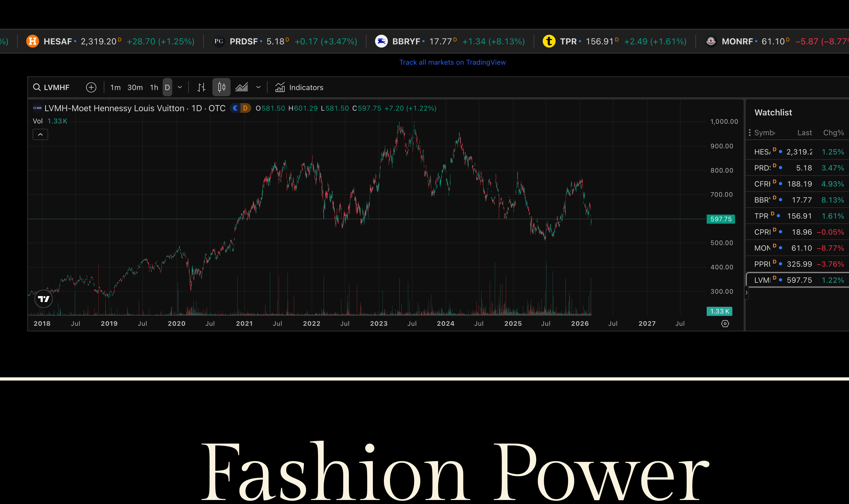This screenshot has width=849, height=504.
Task: Switch interval to 30m
Action: click(135, 88)
